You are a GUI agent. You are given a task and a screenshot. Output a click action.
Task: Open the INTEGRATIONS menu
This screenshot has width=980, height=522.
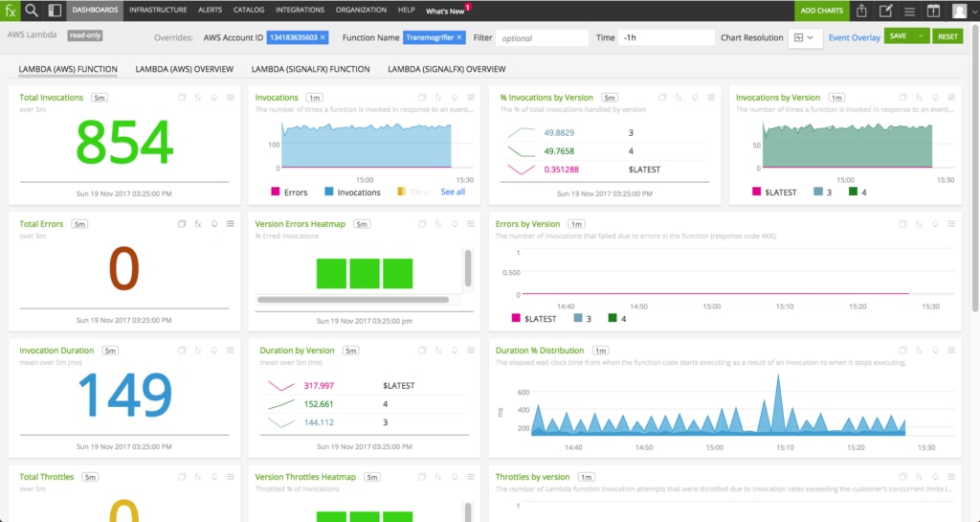(x=300, y=10)
